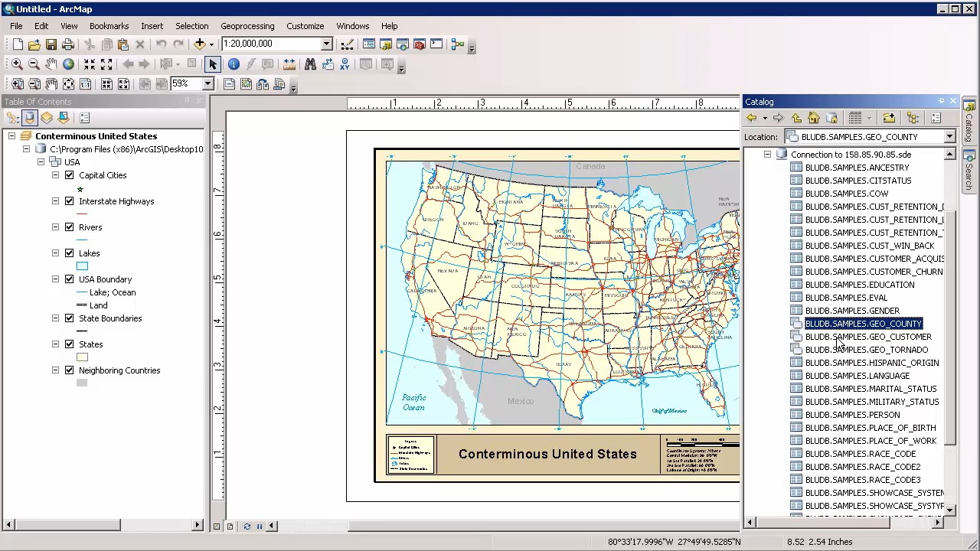
Task: Click List By Source icon
Action: pos(30,118)
